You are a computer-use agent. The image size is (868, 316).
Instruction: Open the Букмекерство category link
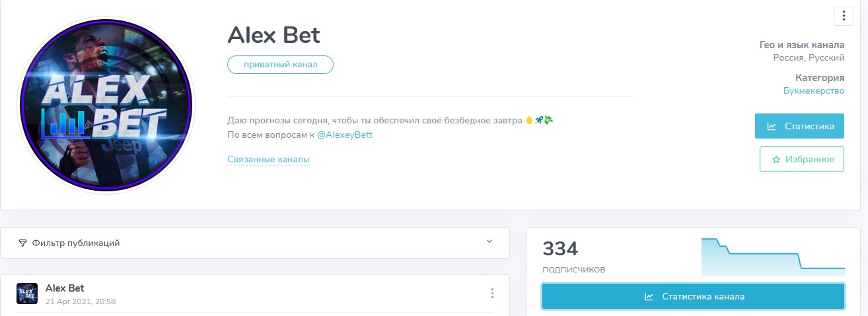(814, 90)
